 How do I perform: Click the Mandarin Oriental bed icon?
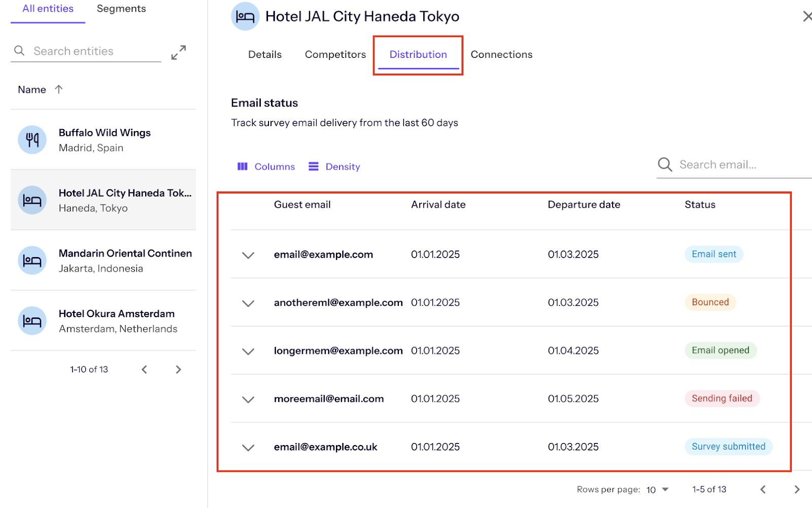tap(32, 261)
